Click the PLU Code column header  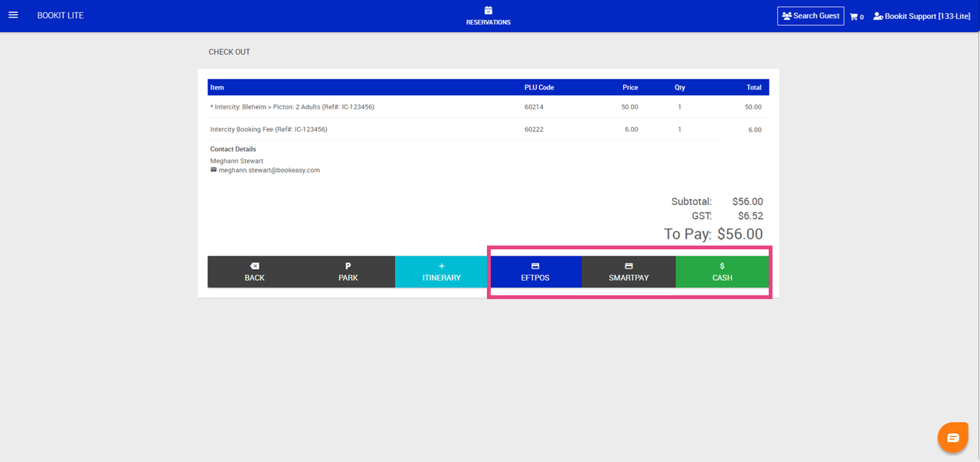[x=539, y=87]
